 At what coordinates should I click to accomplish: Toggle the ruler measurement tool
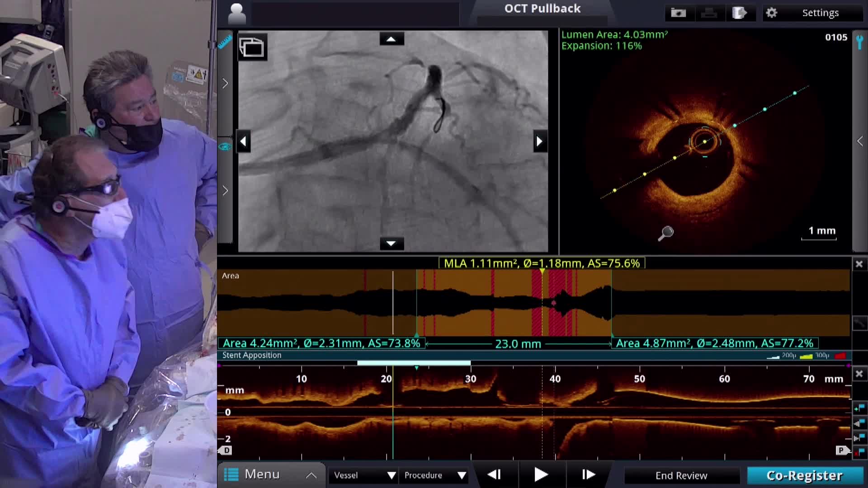pyautogui.click(x=225, y=42)
